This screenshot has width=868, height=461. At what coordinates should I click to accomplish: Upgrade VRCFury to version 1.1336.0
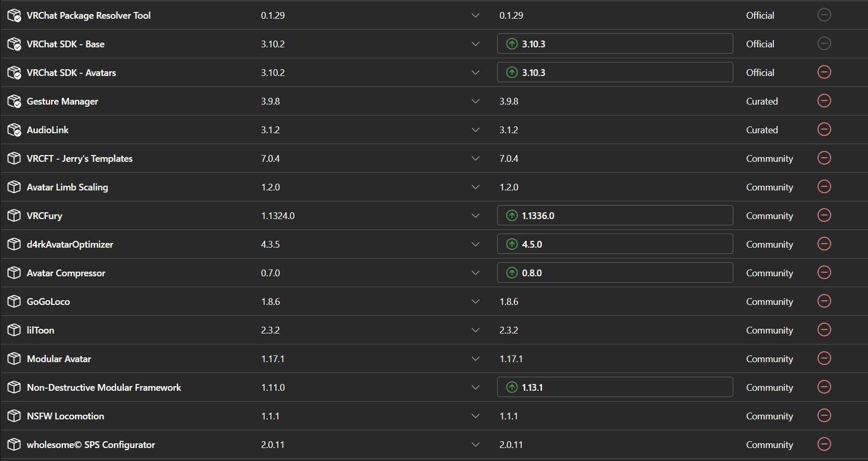[615, 215]
